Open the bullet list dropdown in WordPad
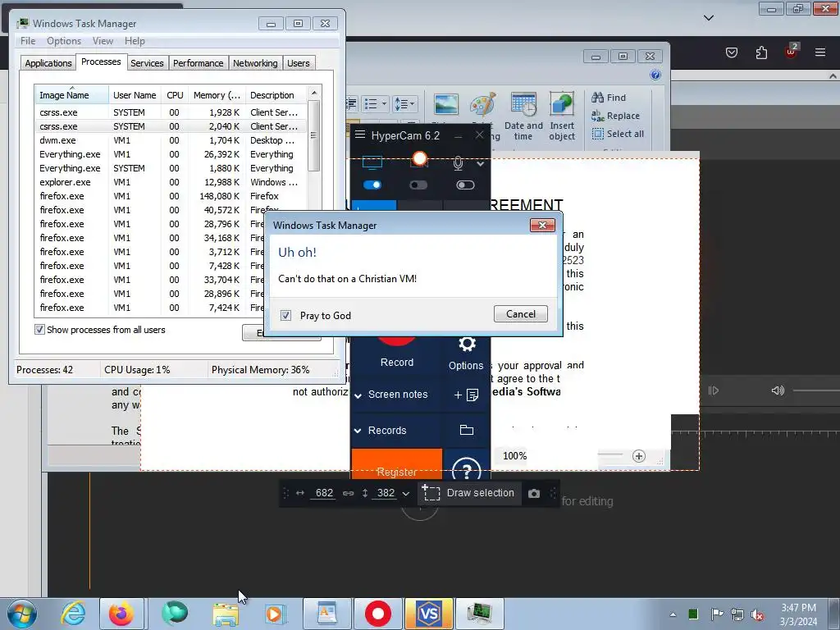Image resolution: width=840 pixels, height=630 pixels. [x=384, y=103]
